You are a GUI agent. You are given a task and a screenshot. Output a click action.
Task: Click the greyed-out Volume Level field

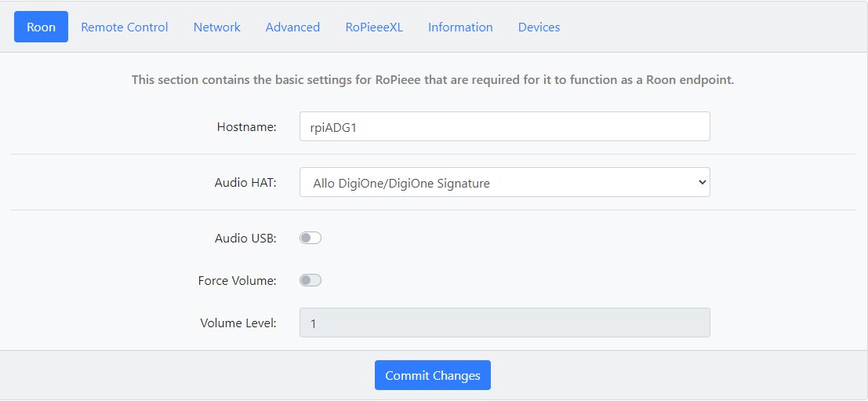tap(505, 323)
